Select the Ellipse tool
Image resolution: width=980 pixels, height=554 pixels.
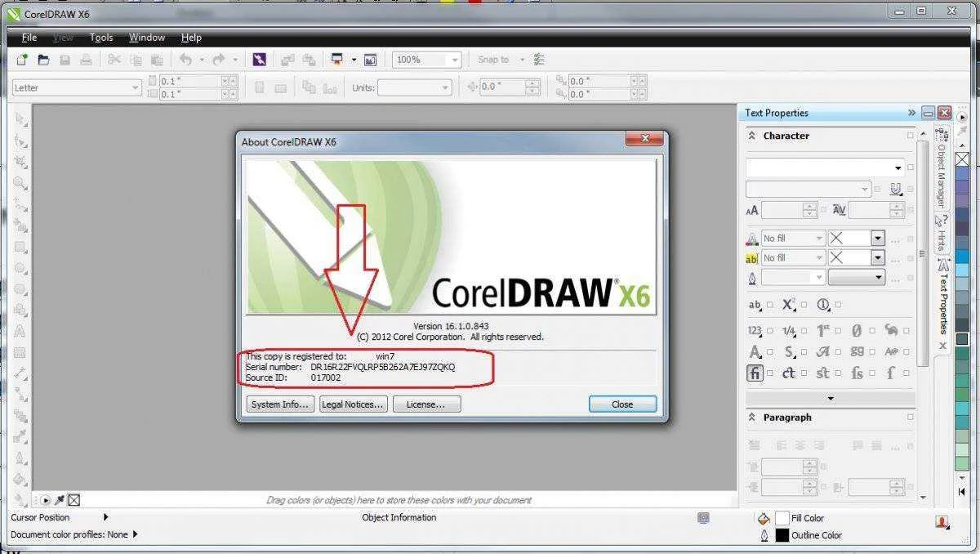click(x=21, y=268)
